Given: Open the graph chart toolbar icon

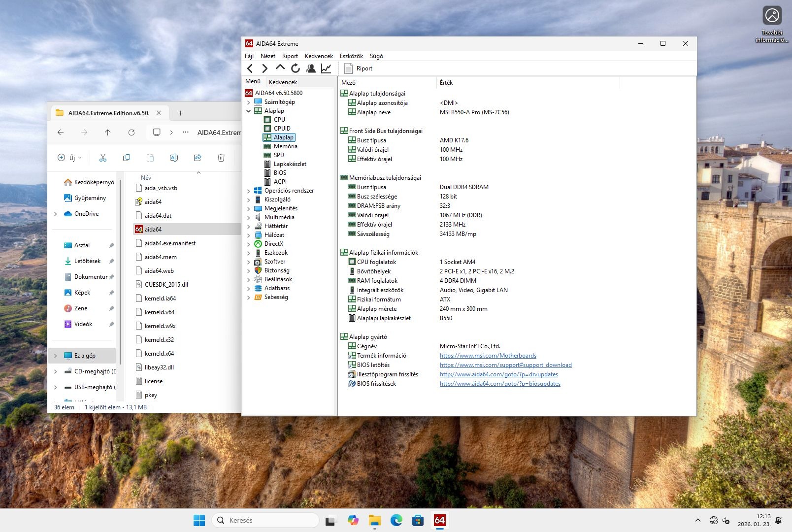Looking at the screenshot, I should click(326, 68).
